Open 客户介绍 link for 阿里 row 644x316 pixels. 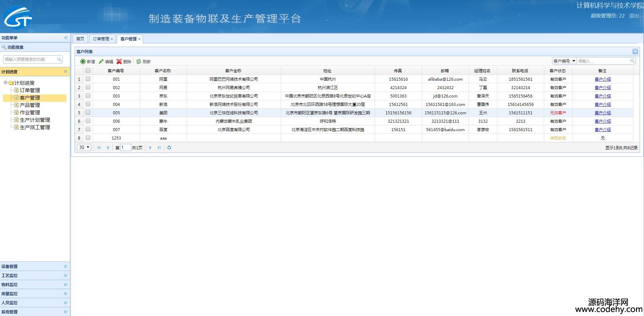point(602,79)
